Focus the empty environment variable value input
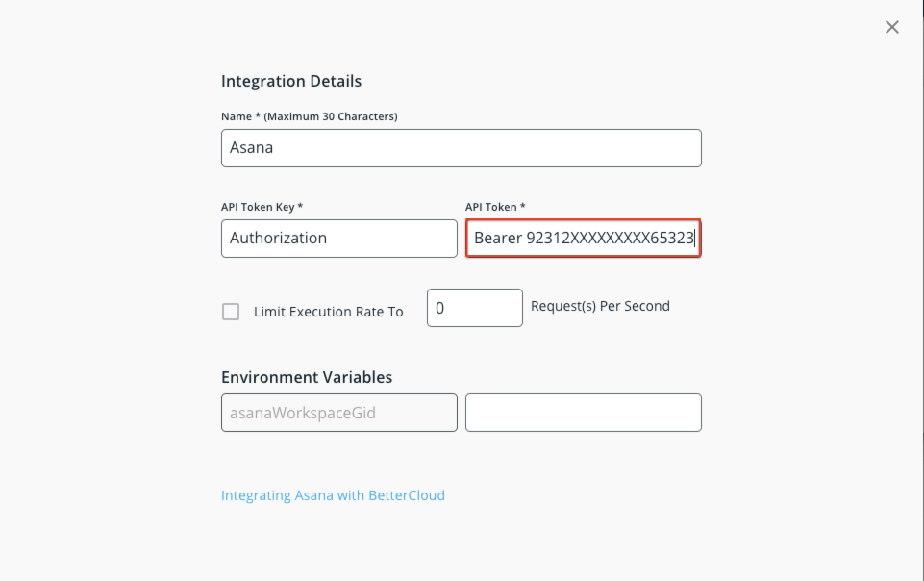924x581 pixels. point(584,412)
